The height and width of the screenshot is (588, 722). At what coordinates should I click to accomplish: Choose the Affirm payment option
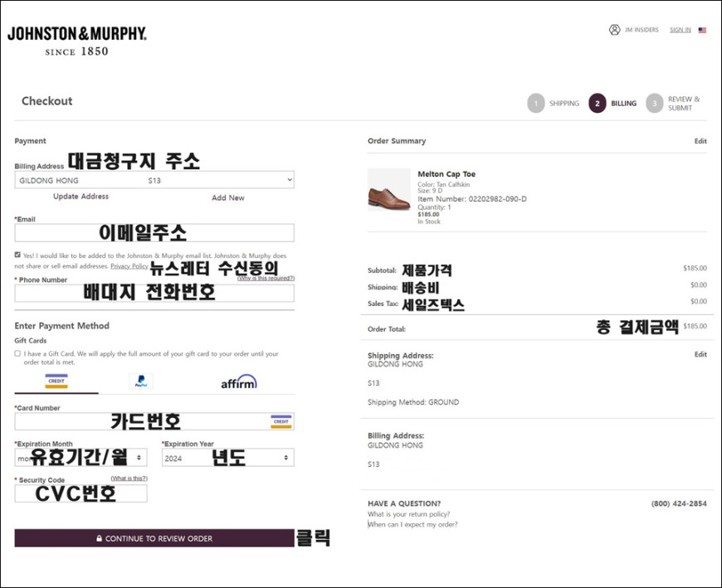(x=238, y=381)
